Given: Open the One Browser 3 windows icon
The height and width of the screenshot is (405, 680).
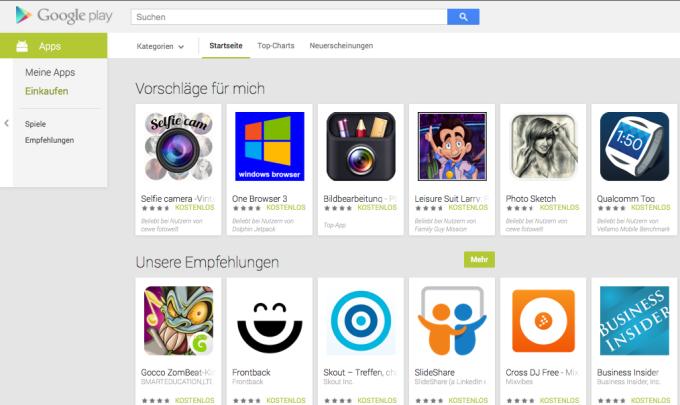Looking at the screenshot, I should point(269,147).
